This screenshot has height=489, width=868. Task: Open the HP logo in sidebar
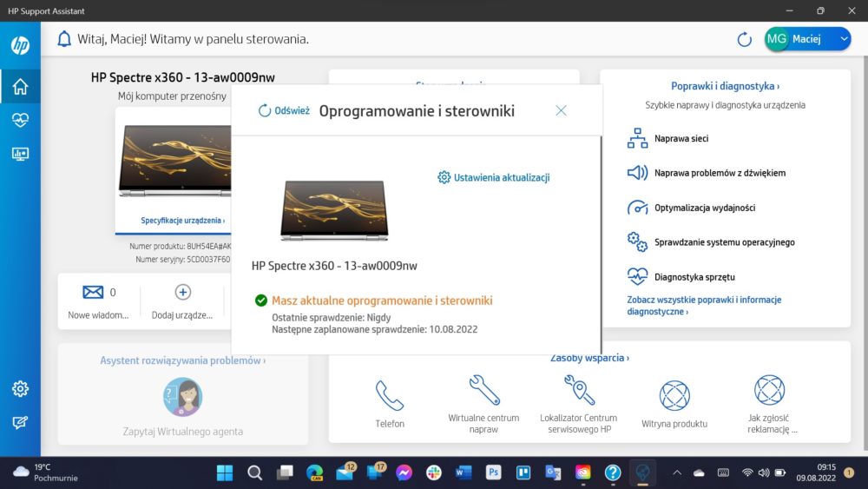(x=21, y=45)
